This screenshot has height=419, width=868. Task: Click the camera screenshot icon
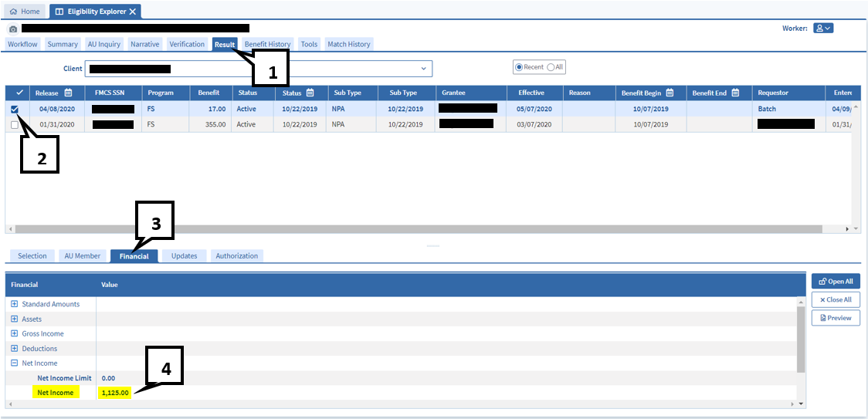click(x=13, y=29)
